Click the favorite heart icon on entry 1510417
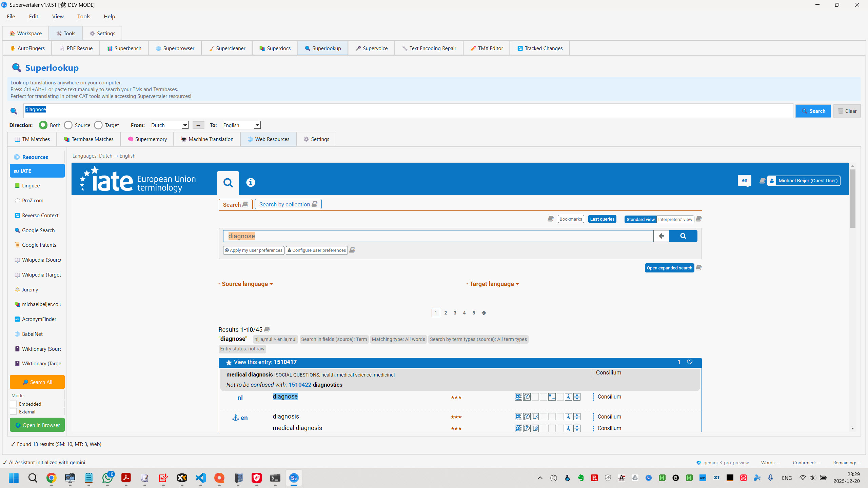The image size is (868, 488). (x=689, y=362)
